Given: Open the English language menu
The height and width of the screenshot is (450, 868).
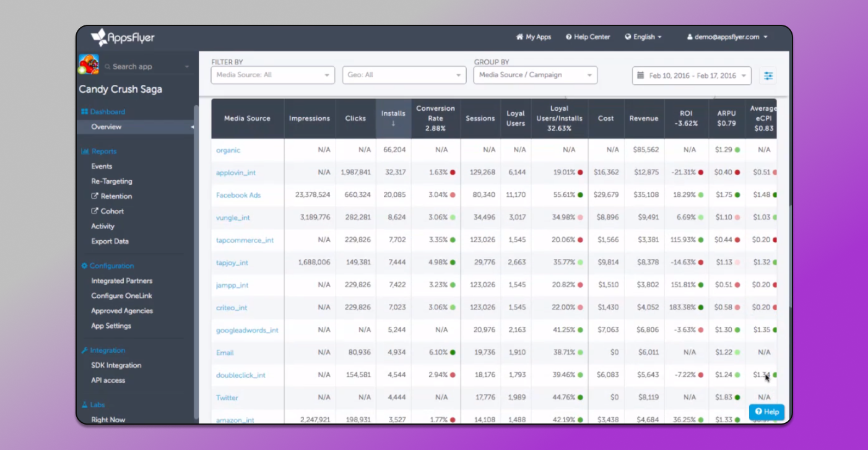Looking at the screenshot, I should [643, 37].
